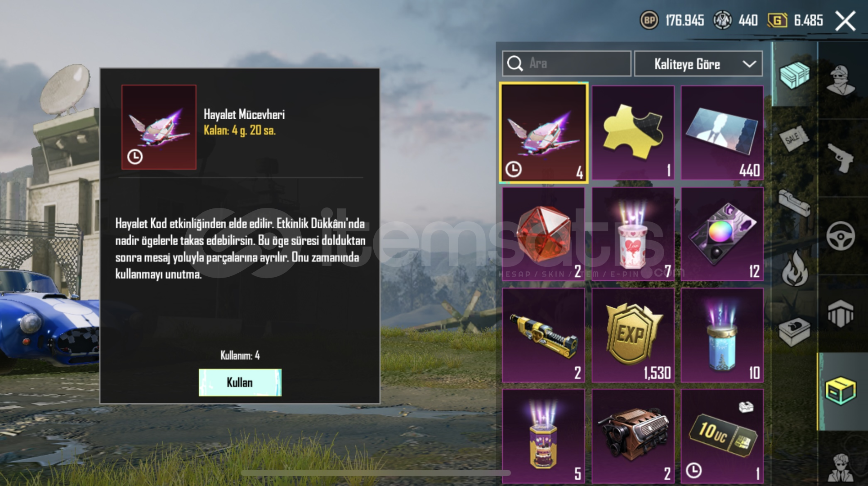Image resolution: width=868 pixels, height=486 pixels.
Task: Open the Kaliteye Göre sort dropdown
Action: coord(698,64)
